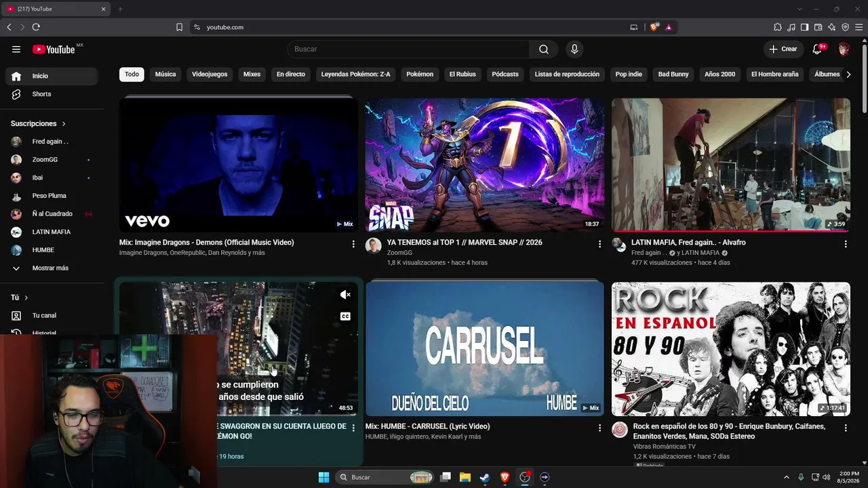Open the notifications bell
The width and height of the screenshot is (868, 488).
(817, 49)
